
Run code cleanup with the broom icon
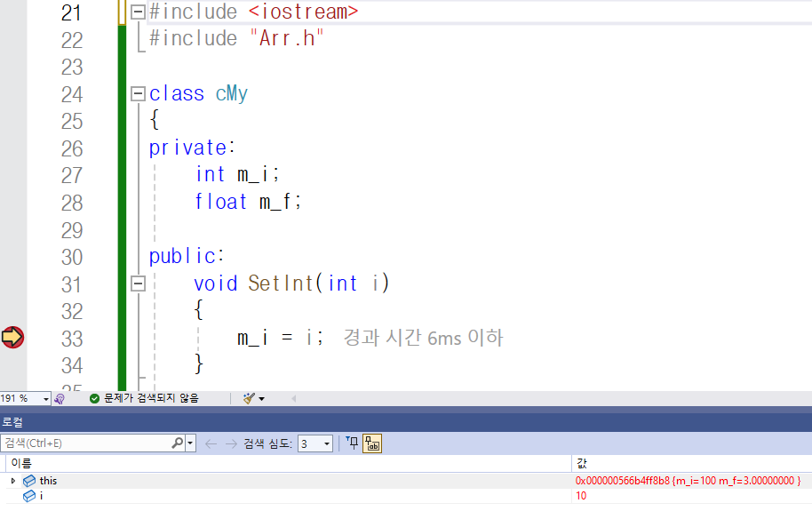[x=249, y=398]
